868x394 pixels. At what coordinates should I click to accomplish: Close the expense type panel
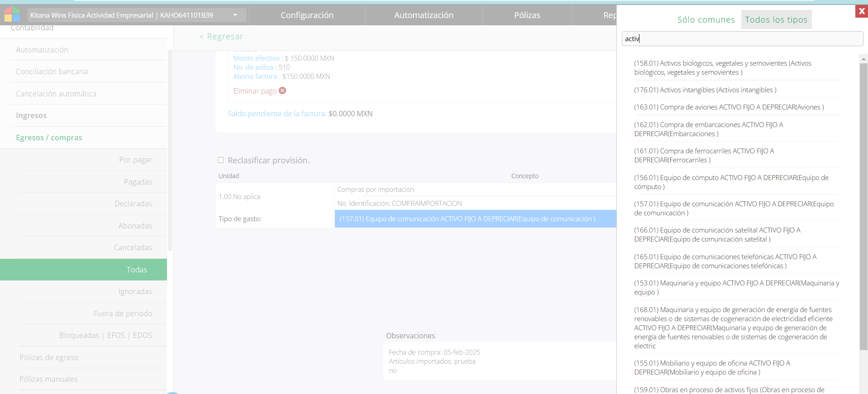(861, 11)
